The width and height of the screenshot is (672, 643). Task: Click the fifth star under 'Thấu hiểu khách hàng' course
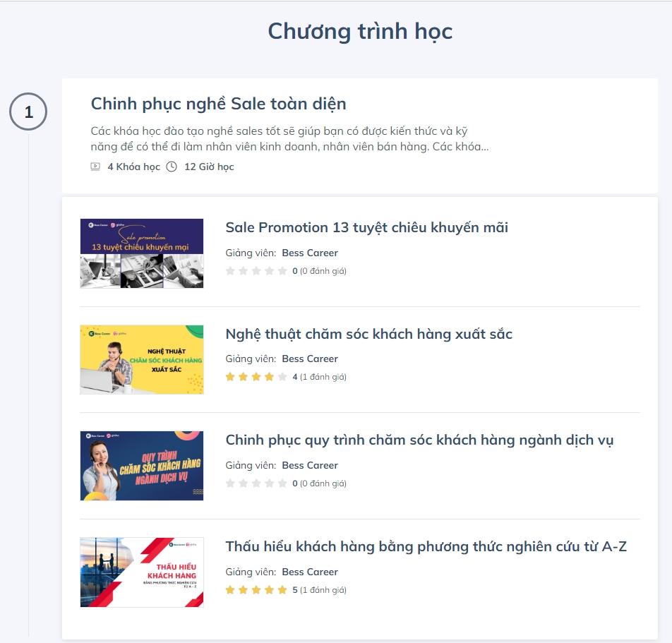point(282,589)
